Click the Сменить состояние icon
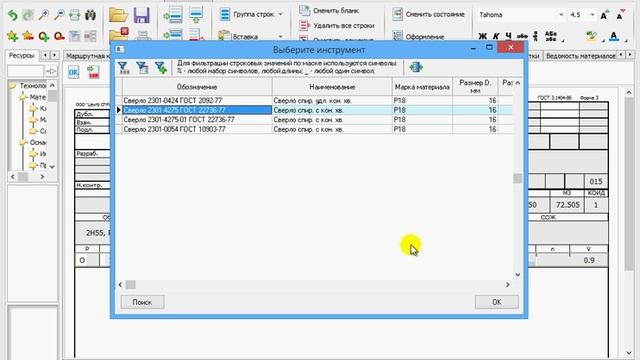This screenshot has height=360, width=640. point(397,14)
